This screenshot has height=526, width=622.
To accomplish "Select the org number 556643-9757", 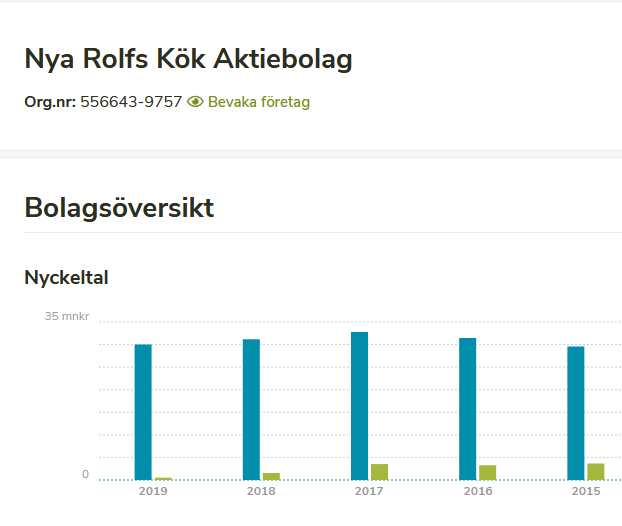I will coord(131,102).
